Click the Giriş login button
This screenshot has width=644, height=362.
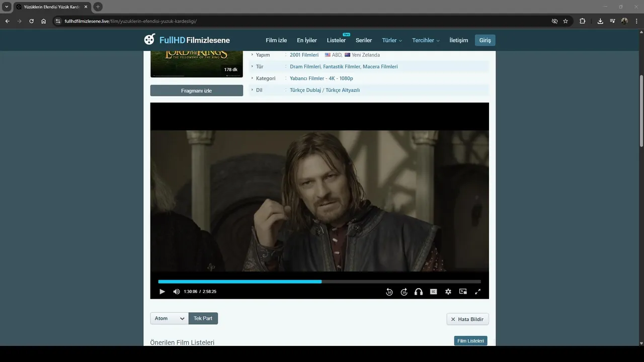(x=485, y=40)
